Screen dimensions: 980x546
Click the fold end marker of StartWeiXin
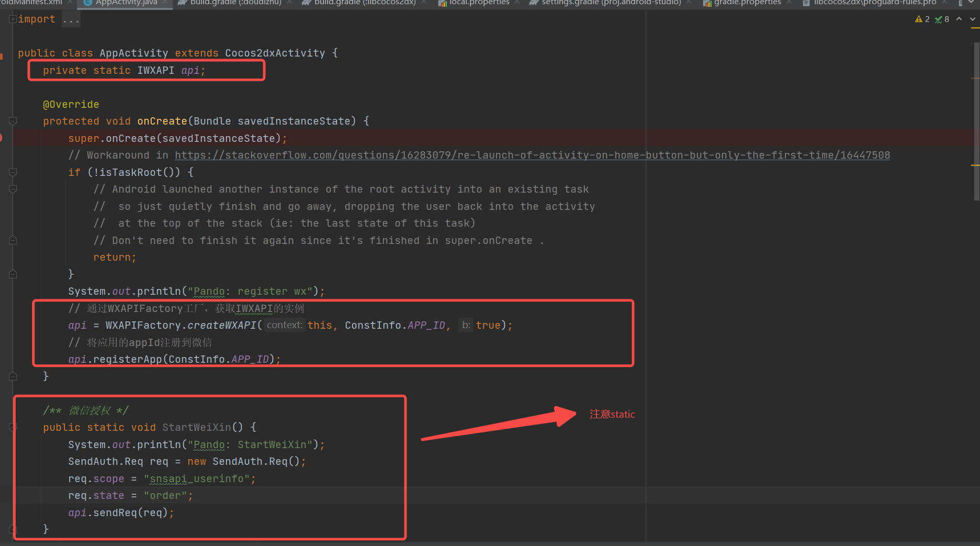tap(13, 529)
